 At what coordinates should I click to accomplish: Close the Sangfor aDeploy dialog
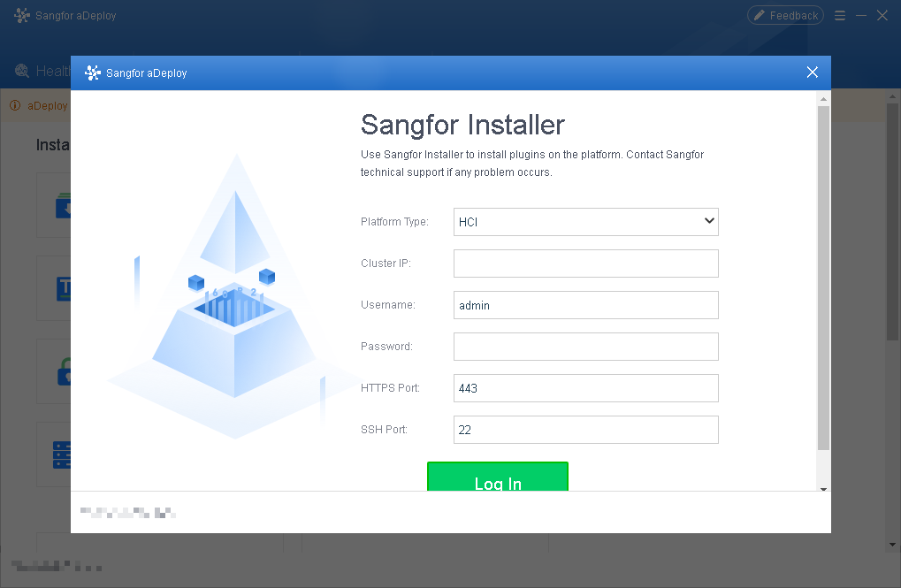pos(812,73)
